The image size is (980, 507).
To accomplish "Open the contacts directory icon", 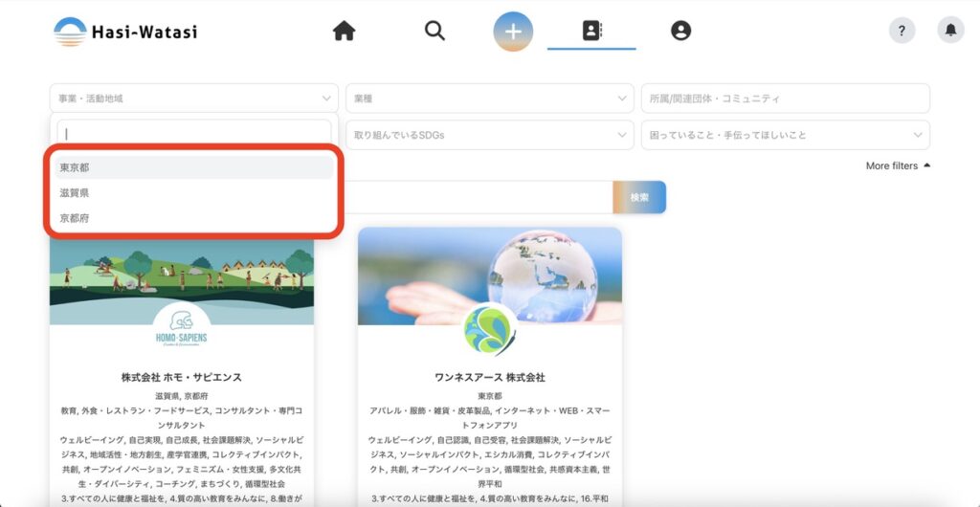I will (591, 32).
